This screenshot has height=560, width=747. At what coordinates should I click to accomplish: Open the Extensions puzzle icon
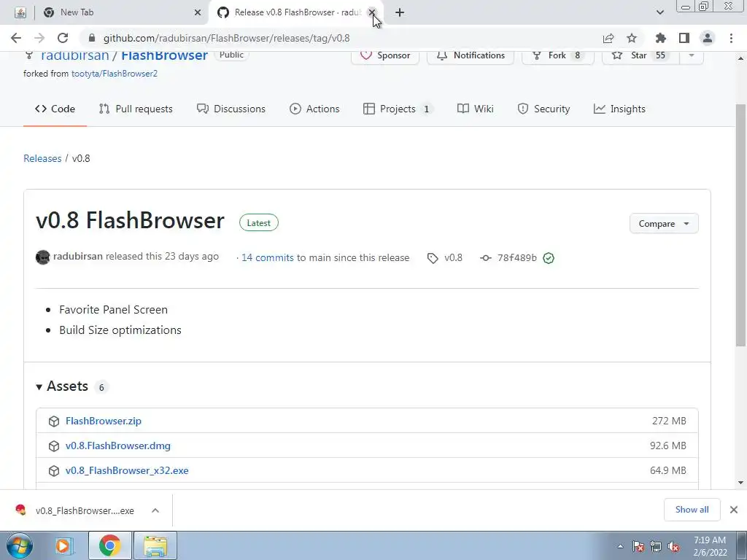(661, 38)
